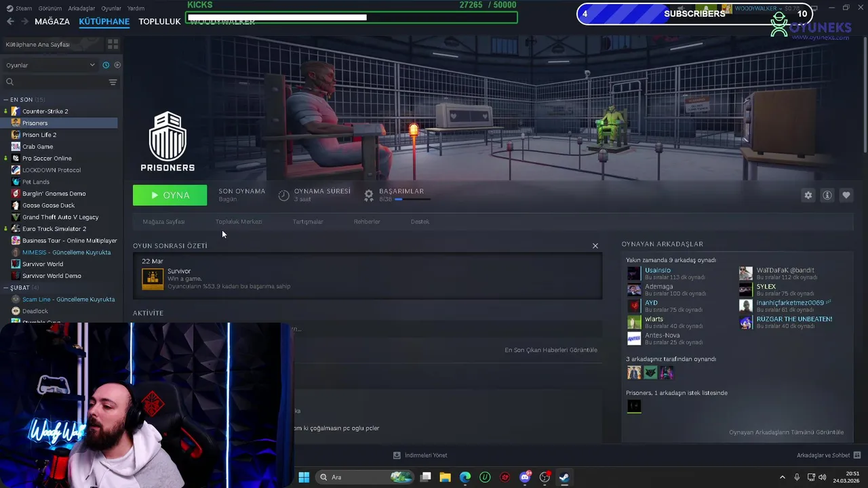
Task: Open Discord icon in taskbar
Action: point(525,477)
